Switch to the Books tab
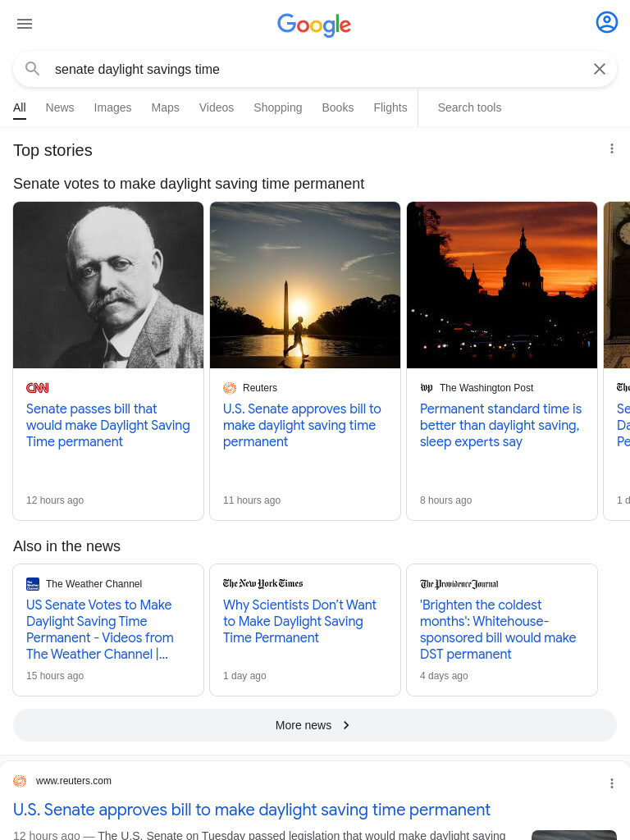 coord(337,107)
